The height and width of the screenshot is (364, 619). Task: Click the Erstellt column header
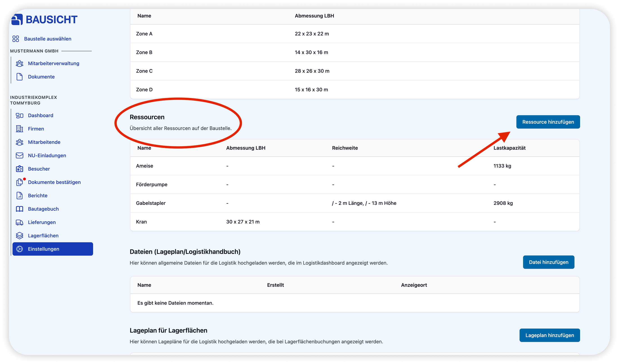point(275,285)
